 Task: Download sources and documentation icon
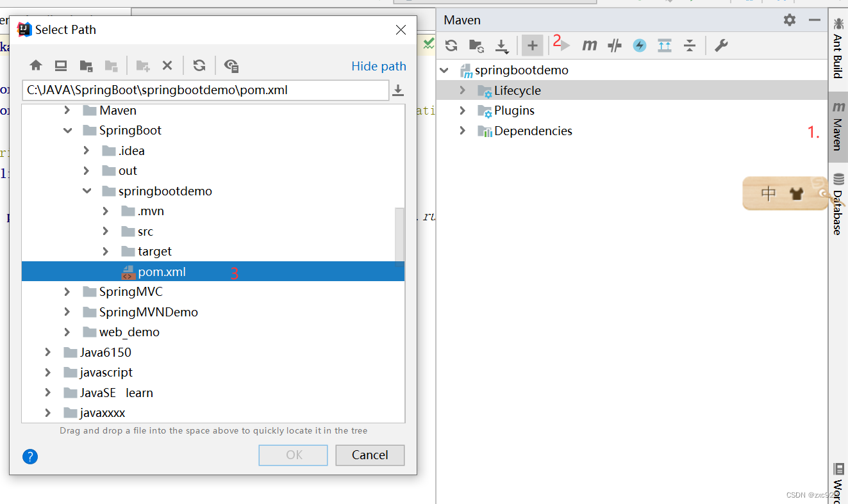coord(502,46)
